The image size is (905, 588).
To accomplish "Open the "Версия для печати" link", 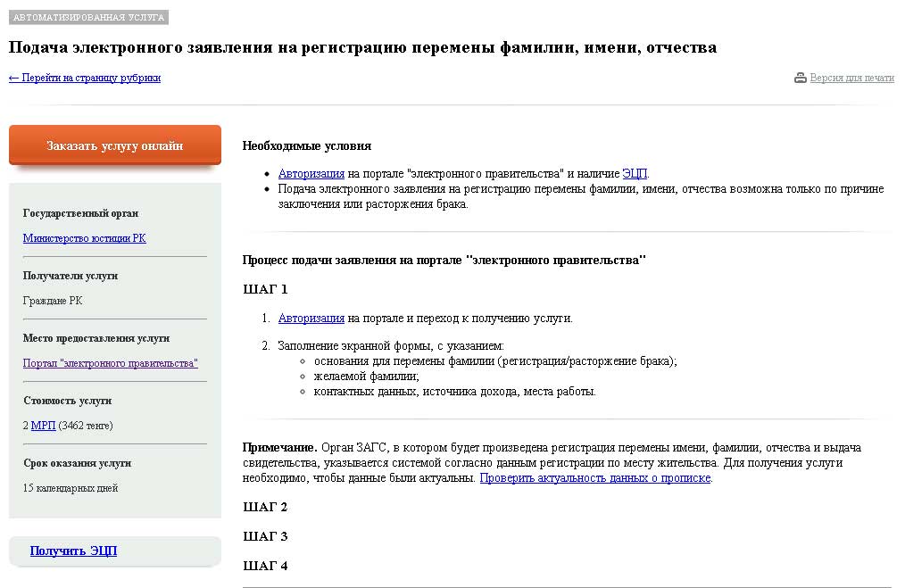I will [x=851, y=78].
